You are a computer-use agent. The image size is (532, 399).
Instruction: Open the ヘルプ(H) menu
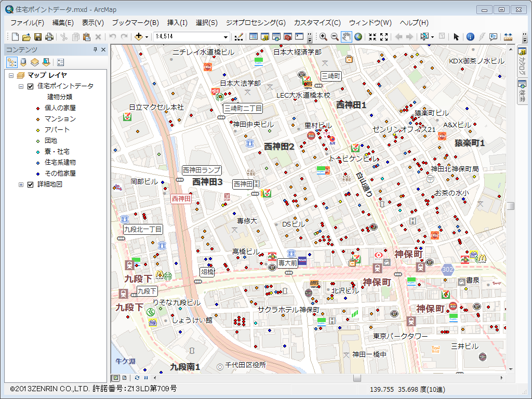414,23
